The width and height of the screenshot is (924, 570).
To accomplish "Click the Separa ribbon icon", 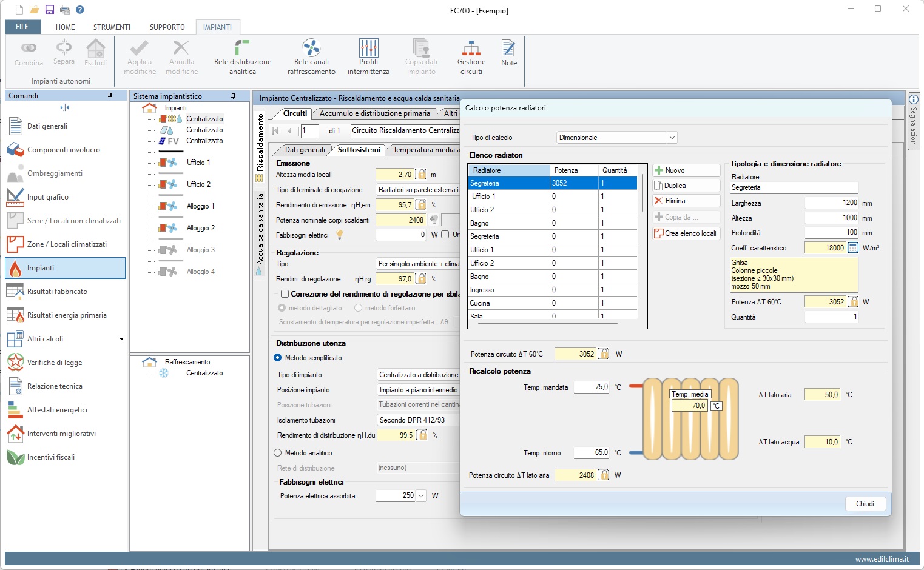I will click(64, 47).
